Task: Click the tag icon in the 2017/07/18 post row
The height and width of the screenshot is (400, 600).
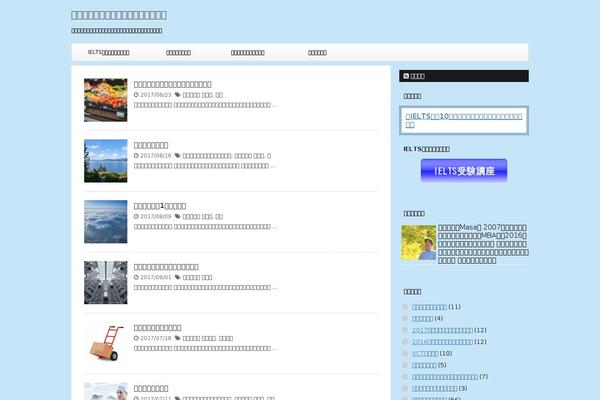Action: (178, 338)
